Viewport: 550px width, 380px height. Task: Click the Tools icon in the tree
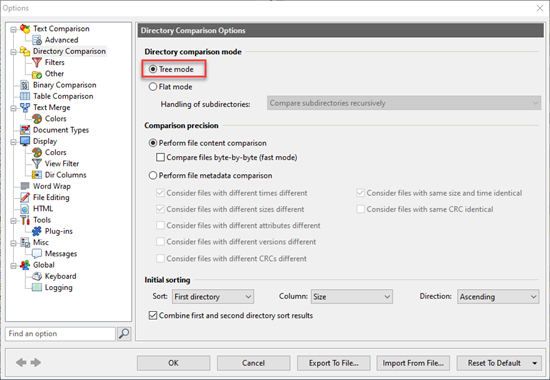tap(25, 220)
